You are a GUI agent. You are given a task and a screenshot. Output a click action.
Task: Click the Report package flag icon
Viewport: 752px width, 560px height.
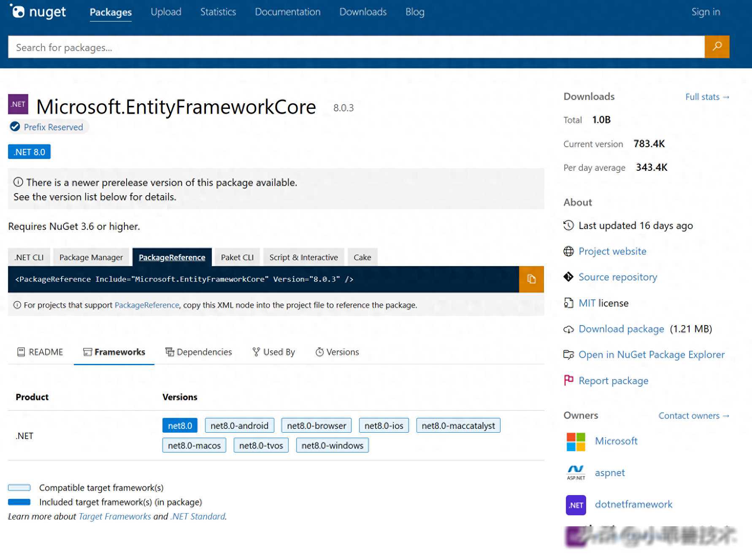pyautogui.click(x=568, y=380)
